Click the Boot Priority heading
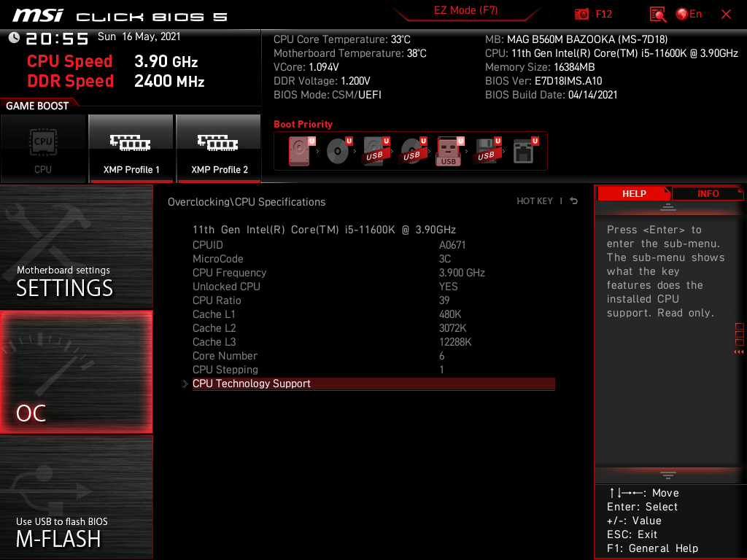Viewport: 747px width, 560px height. [x=303, y=124]
